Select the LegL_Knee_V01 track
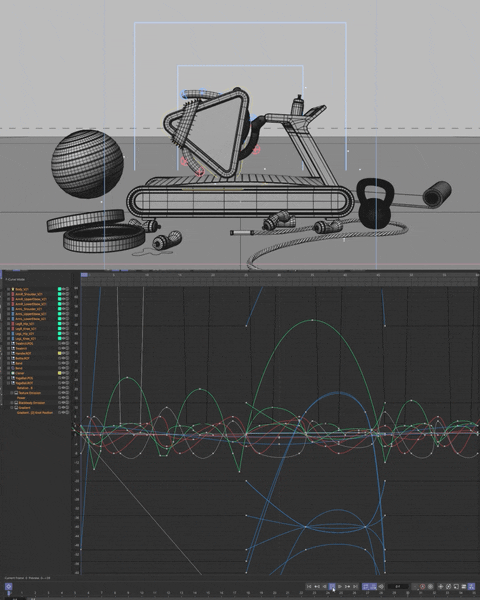Image resolution: width=480 pixels, height=600 pixels. point(26,339)
